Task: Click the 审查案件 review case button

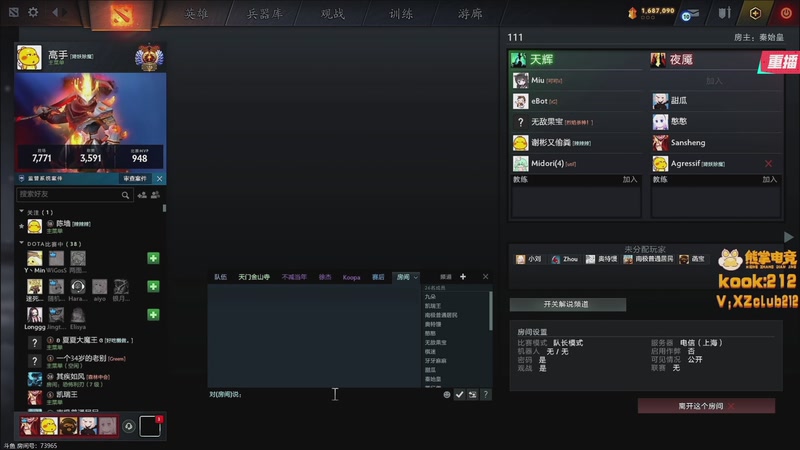Action: pyautogui.click(x=135, y=179)
